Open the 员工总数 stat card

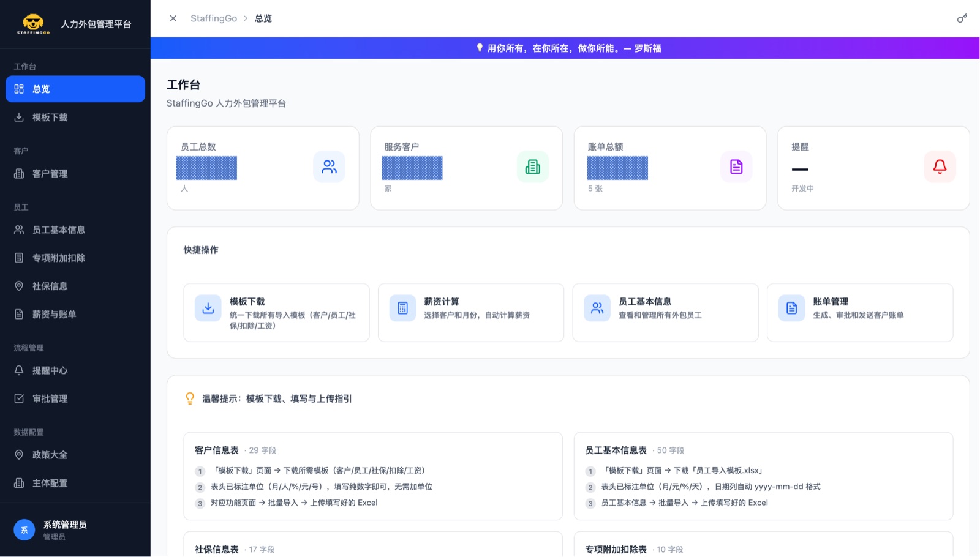263,168
